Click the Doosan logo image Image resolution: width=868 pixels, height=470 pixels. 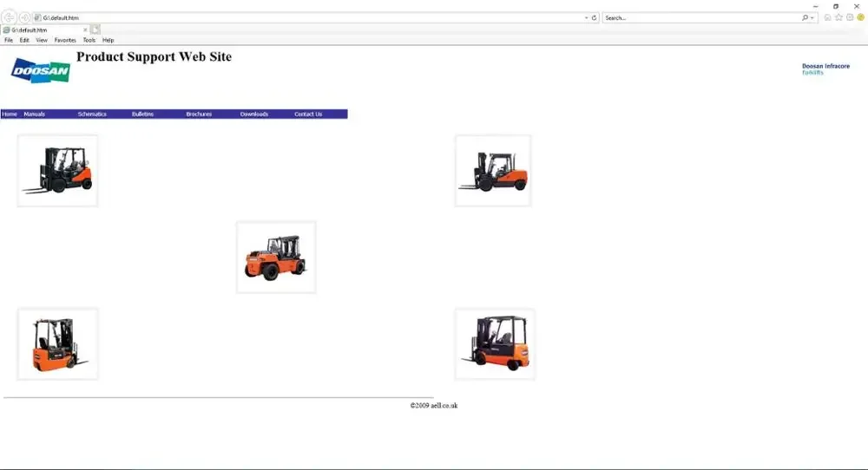41,71
